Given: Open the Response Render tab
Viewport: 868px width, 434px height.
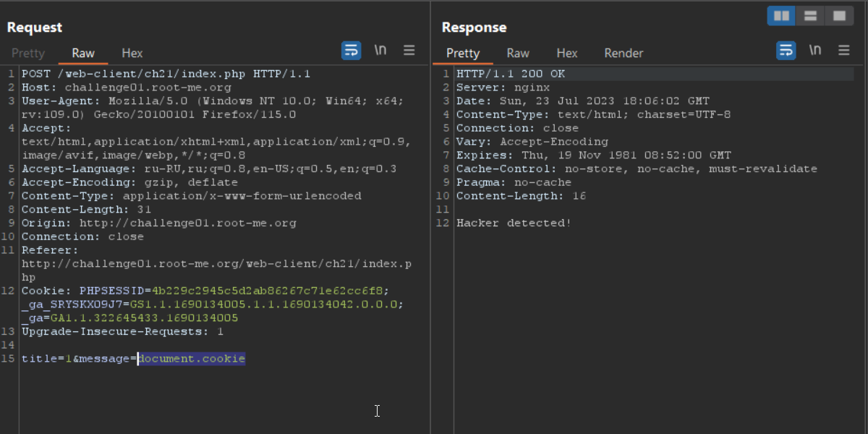Looking at the screenshot, I should click(x=624, y=53).
